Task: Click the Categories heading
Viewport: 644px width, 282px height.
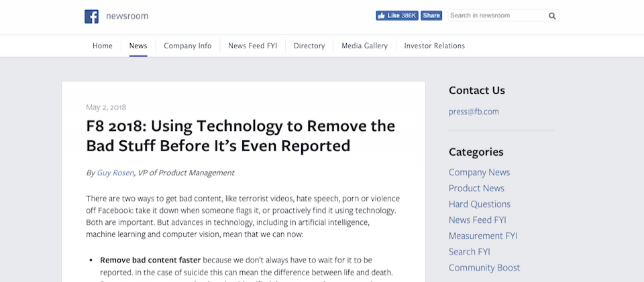Action: (476, 152)
